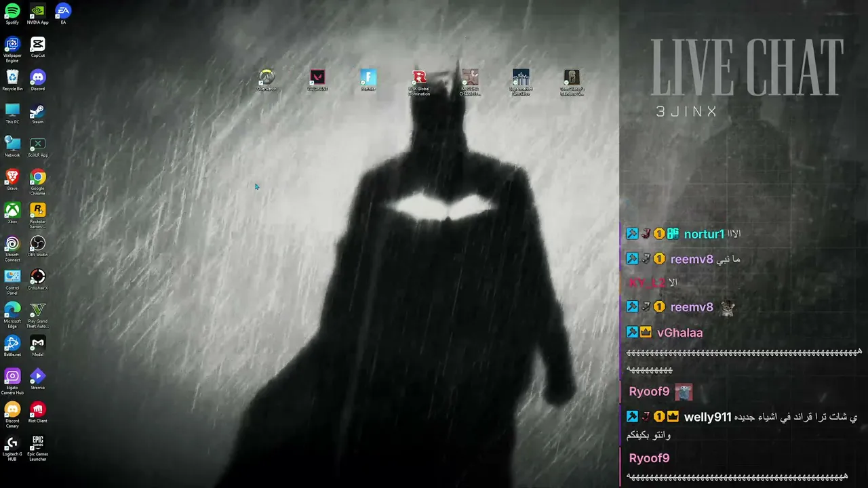Click the Discord desktop shortcut

[38, 81]
